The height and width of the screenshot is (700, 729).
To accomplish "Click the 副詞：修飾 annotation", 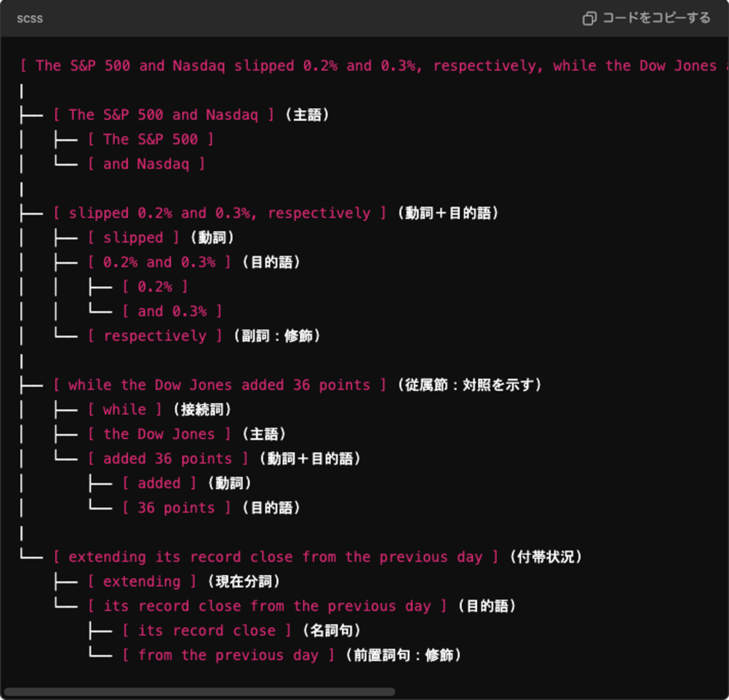I will coord(277,336).
